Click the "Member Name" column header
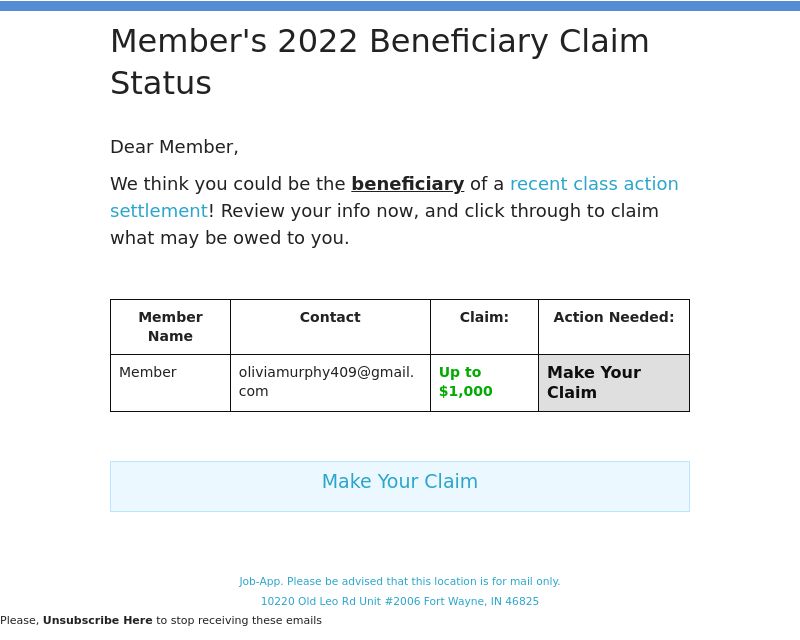 pyautogui.click(x=170, y=327)
